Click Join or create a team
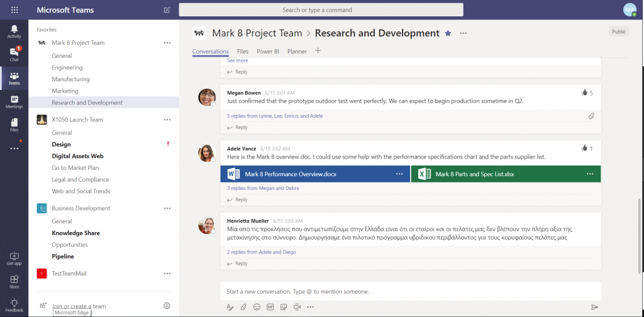The width and height of the screenshot is (644, 317). (79, 306)
